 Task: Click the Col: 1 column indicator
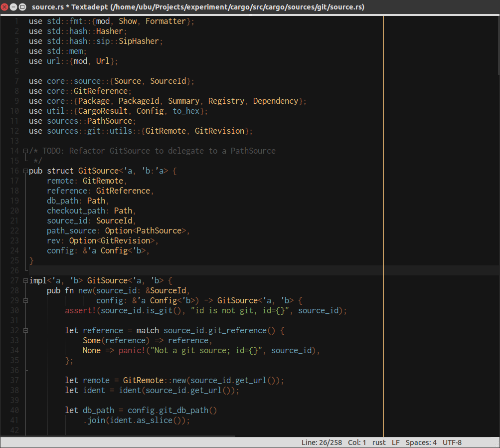click(x=357, y=443)
